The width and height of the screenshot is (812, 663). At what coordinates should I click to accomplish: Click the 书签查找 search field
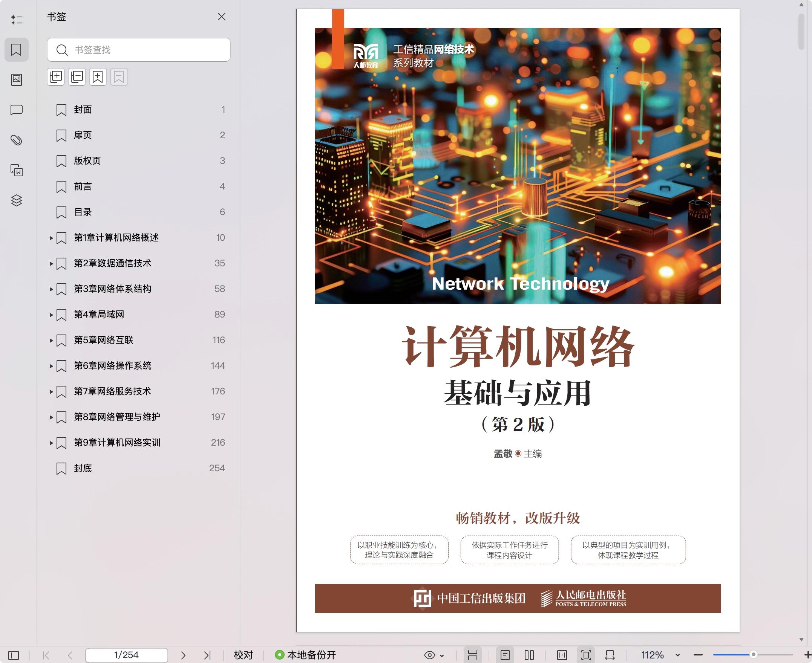coord(139,50)
